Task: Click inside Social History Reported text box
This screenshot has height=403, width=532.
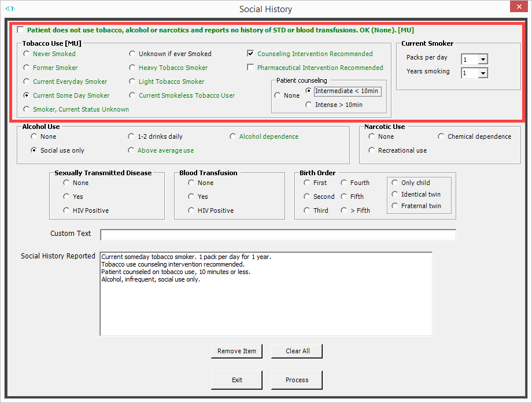Action: [x=266, y=306]
